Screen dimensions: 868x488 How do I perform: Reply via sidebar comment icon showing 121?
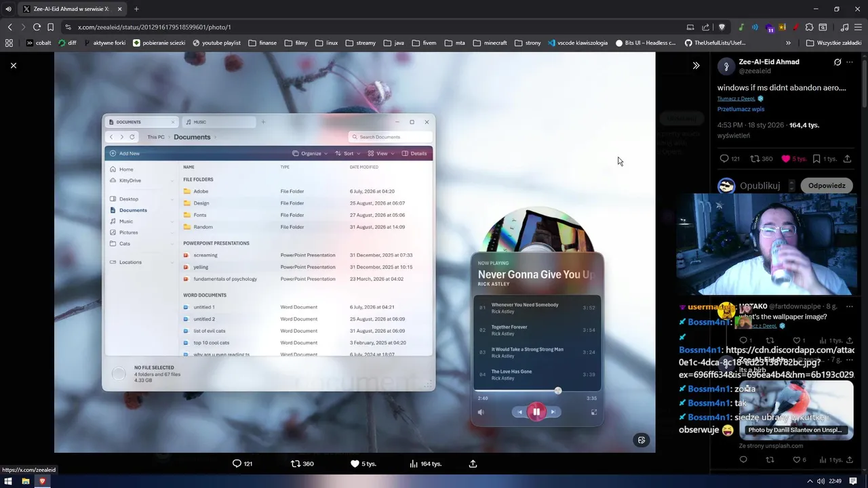tap(730, 159)
